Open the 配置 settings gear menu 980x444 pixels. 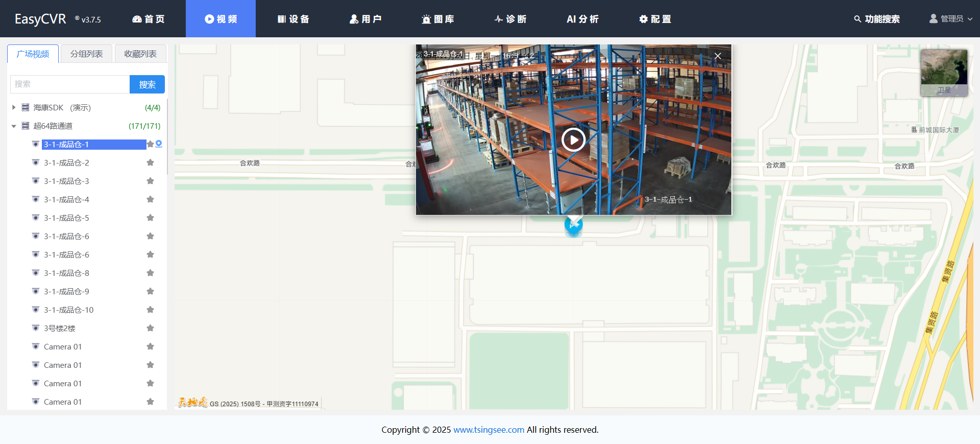pyautogui.click(x=655, y=19)
